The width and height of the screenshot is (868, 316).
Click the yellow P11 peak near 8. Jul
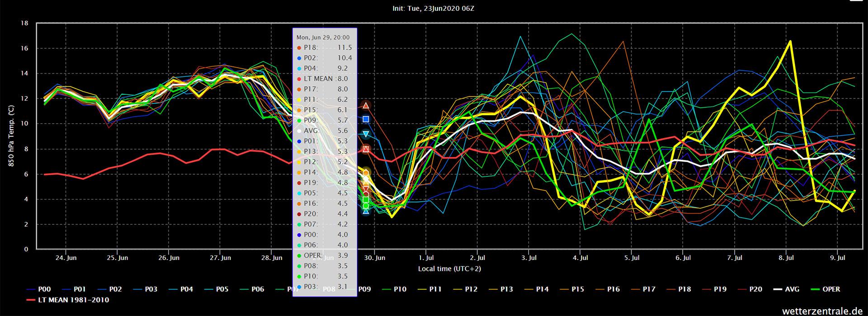click(x=790, y=42)
